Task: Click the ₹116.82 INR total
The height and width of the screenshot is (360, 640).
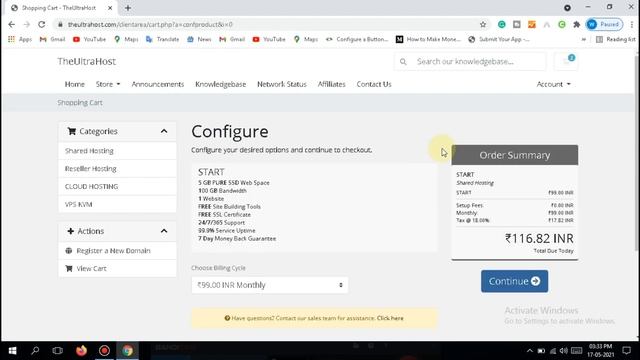Action: [x=539, y=238]
